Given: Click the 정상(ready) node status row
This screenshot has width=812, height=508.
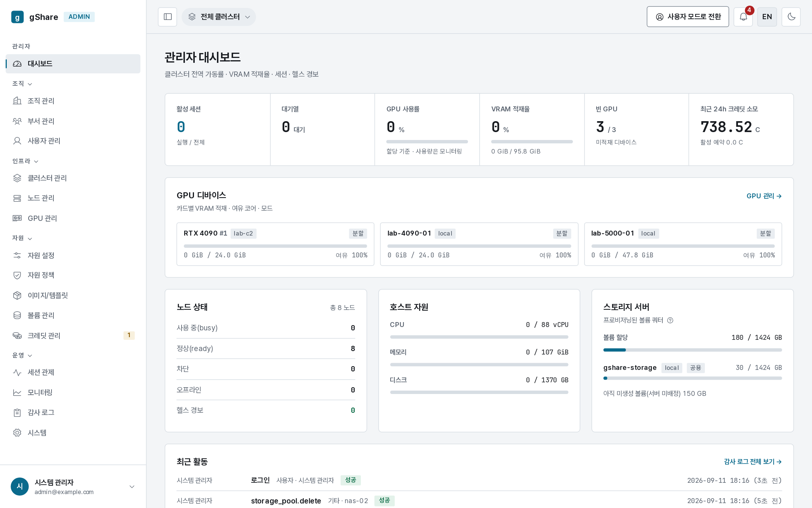Looking at the screenshot, I should coord(266,348).
